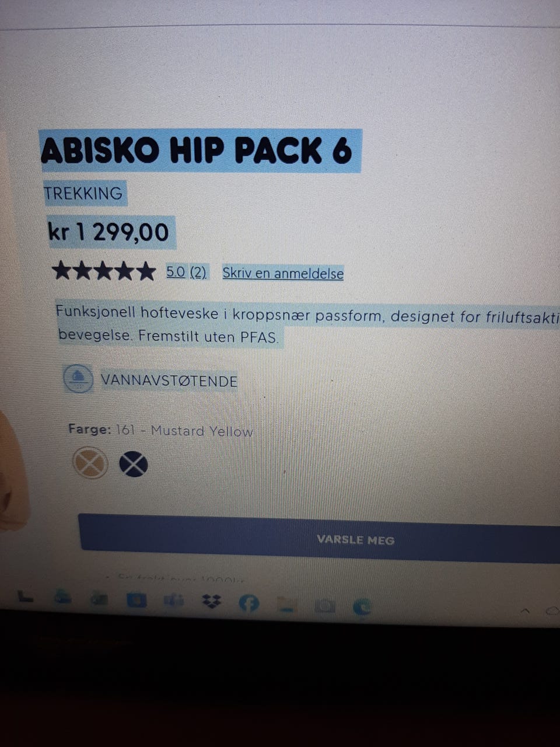Screen dimensions: 560x747
Task: Open the 5.0 (2) reviews link
Action: click(186, 272)
